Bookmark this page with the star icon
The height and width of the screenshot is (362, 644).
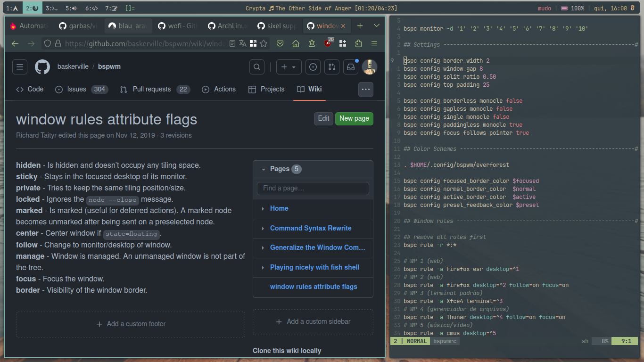click(x=264, y=43)
